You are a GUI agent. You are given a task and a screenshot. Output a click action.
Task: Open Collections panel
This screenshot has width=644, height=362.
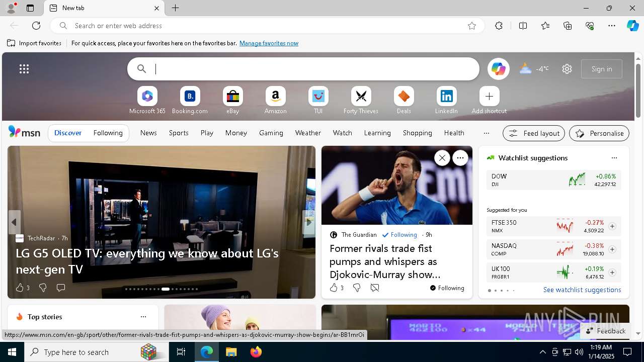coord(568,26)
